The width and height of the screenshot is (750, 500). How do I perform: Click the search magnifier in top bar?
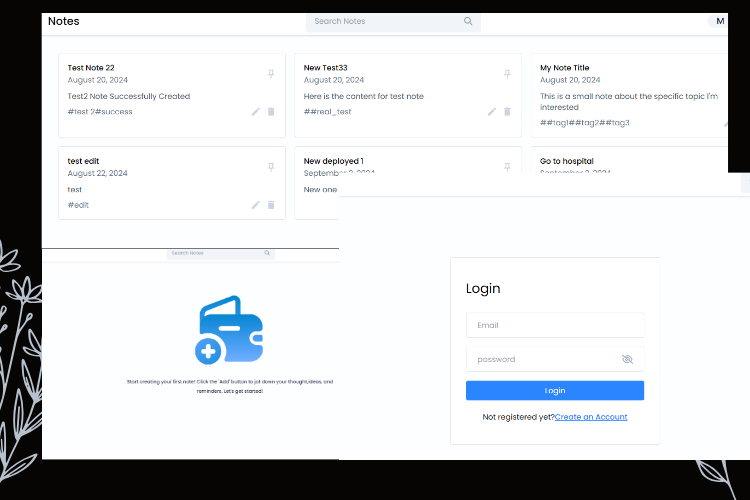(468, 21)
